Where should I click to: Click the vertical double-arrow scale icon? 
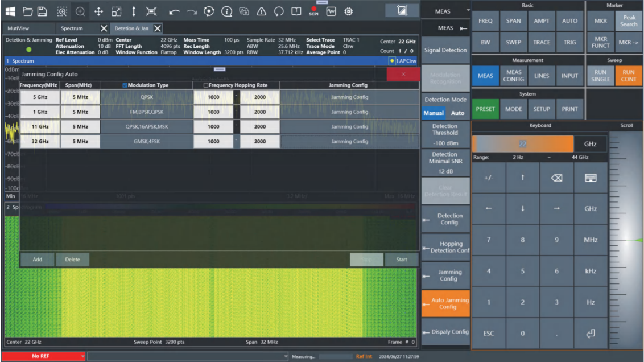click(x=134, y=11)
